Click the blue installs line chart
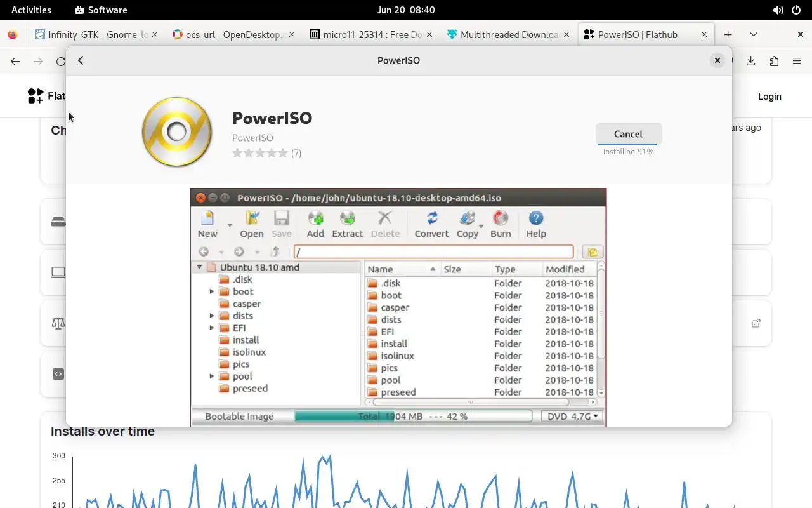This screenshot has height=508, width=812. [x=406, y=483]
